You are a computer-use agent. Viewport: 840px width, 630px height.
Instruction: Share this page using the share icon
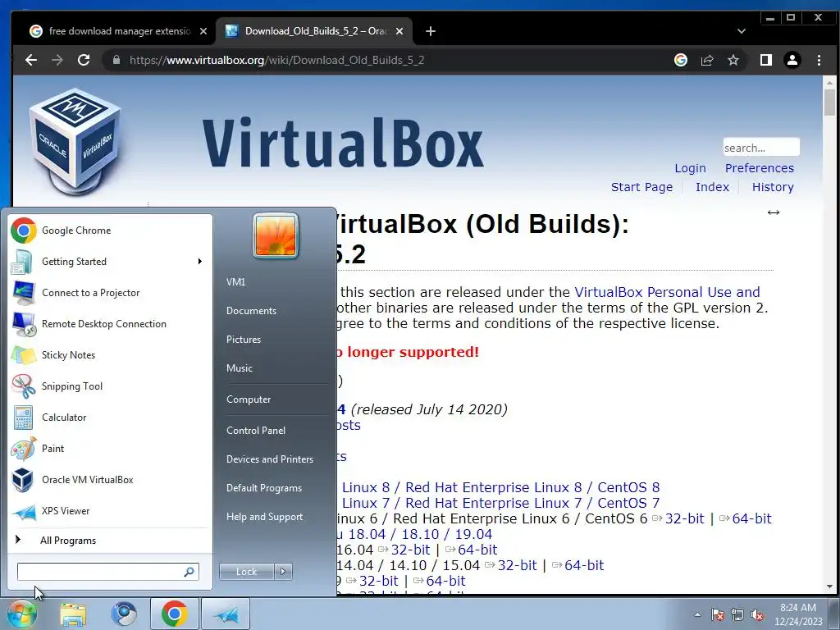(707, 60)
